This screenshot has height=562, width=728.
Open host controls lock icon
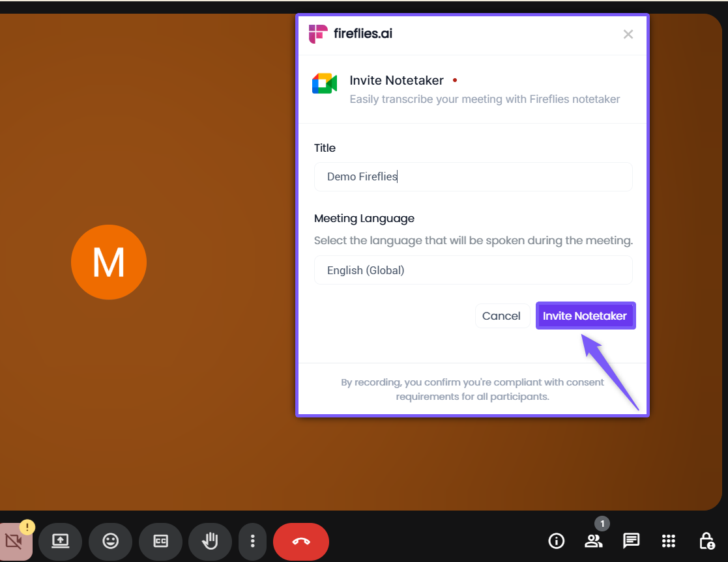(x=706, y=541)
